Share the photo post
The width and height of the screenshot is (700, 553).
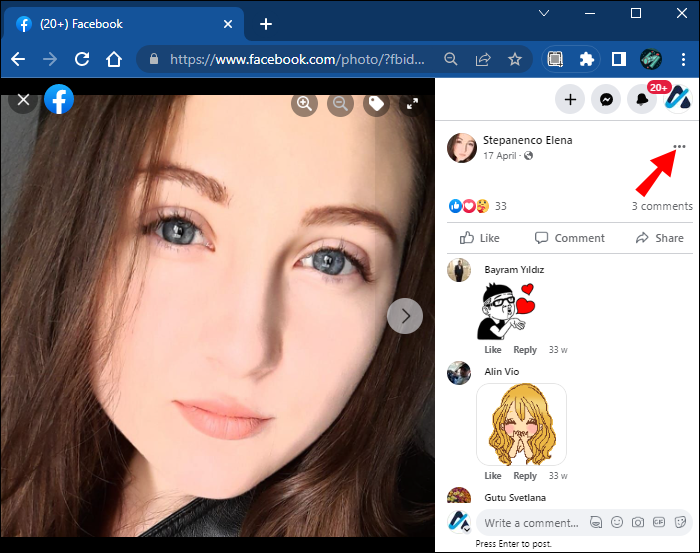(660, 238)
